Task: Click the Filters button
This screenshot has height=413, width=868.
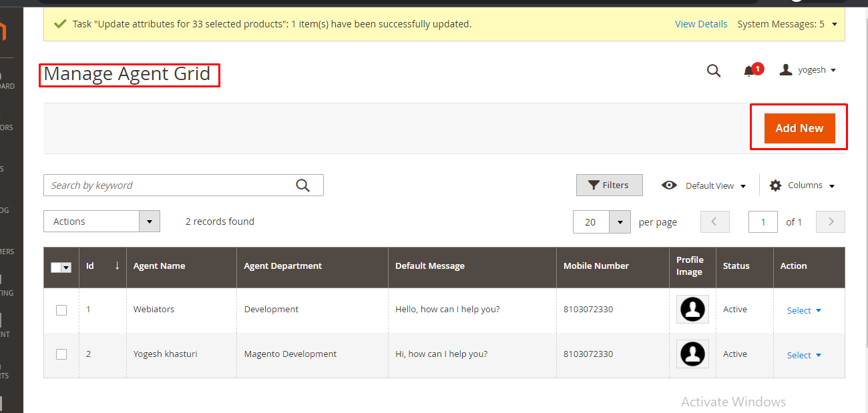Action: 609,185
